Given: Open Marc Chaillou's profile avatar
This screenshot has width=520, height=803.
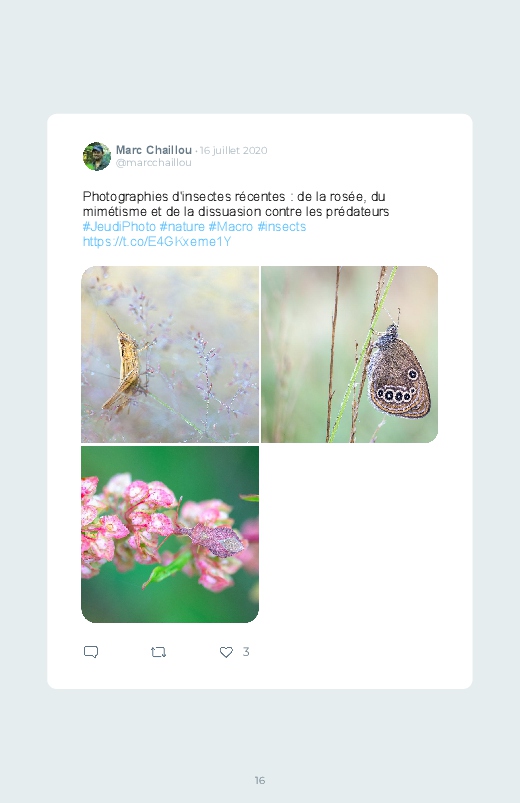Looking at the screenshot, I should [97, 156].
